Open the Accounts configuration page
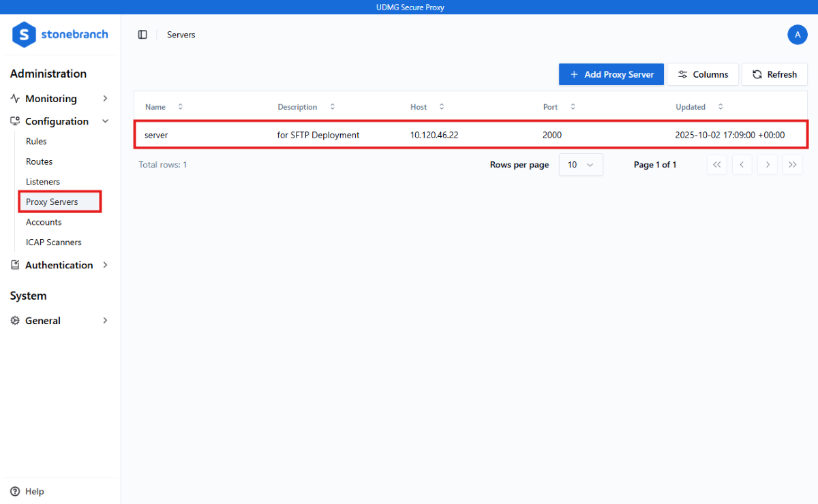The image size is (818, 504). 44,222
